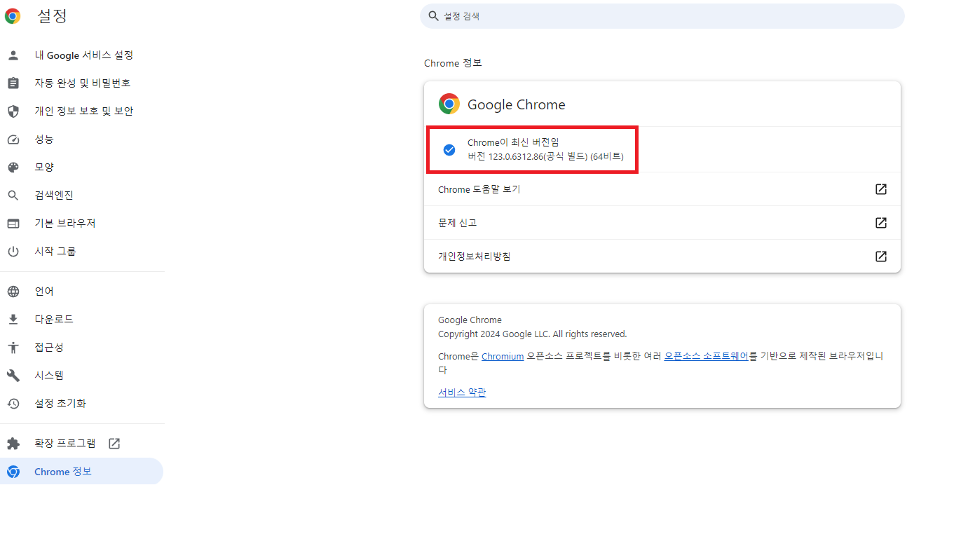Click the Chrome 정보 page heading
The width and height of the screenshot is (968, 560).
pos(453,63)
